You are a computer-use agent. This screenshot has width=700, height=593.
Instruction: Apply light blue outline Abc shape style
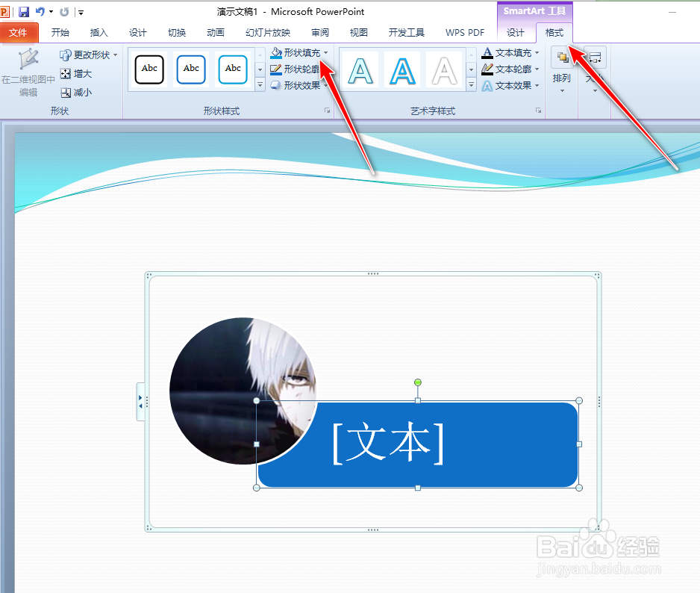point(233,69)
